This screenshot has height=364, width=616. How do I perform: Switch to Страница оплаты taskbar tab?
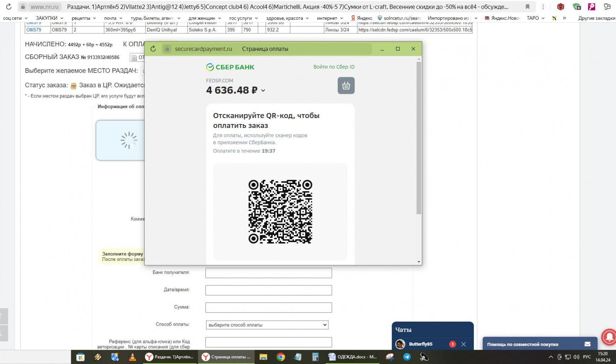click(226, 357)
